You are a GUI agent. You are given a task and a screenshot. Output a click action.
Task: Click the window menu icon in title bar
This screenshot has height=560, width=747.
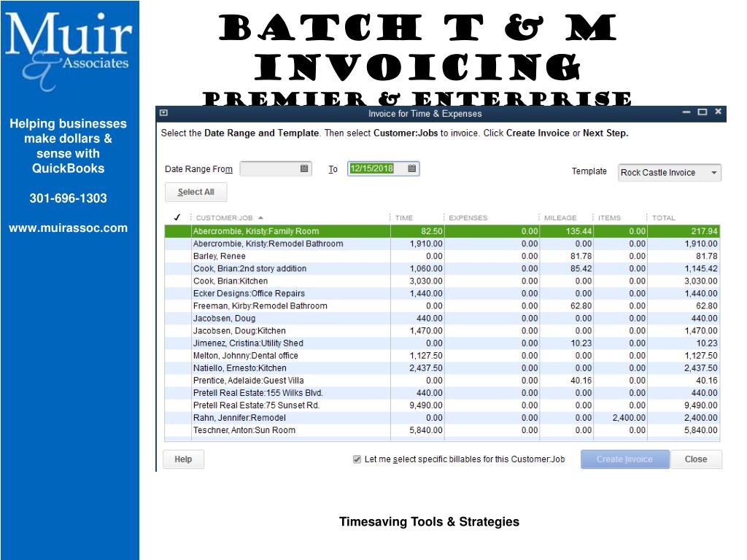click(x=164, y=113)
